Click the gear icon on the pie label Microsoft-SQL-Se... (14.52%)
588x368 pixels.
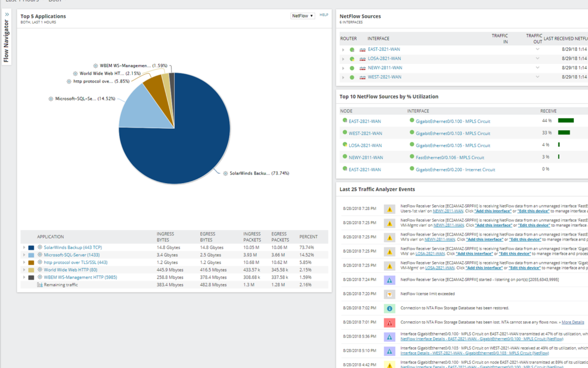51,99
